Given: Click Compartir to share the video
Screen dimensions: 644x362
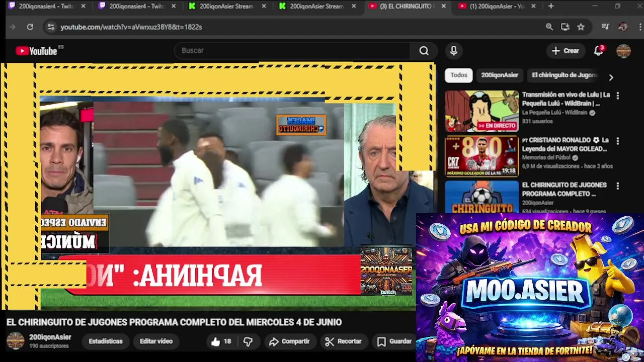Looking at the screenshot, I should coord(289,341).
